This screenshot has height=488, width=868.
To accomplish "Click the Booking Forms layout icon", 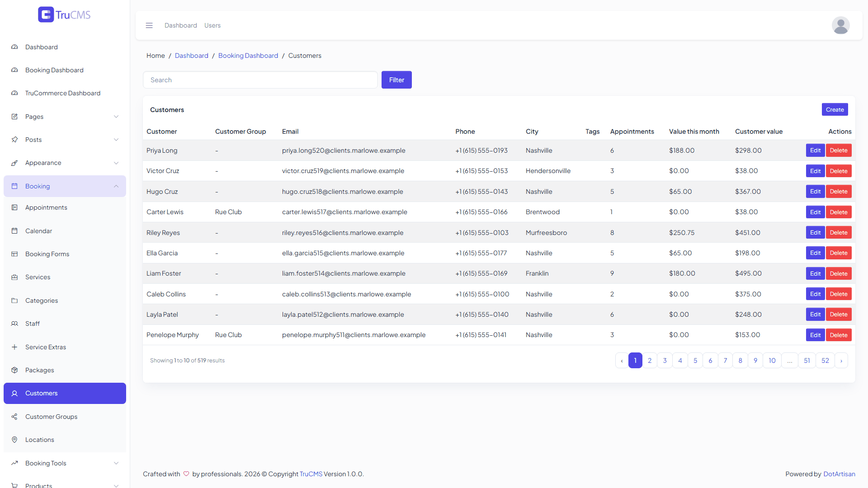I will coord(14,254).
